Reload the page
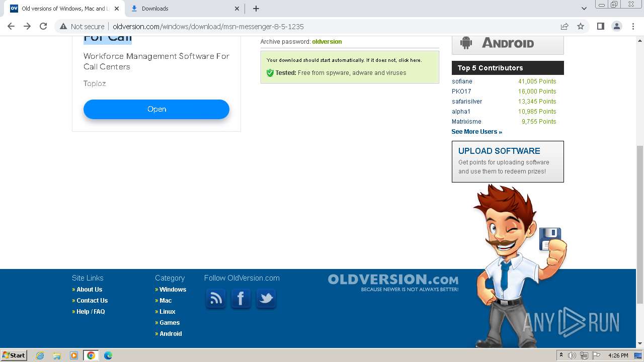This screenshot has height=362, width=644. click(43, 26)
